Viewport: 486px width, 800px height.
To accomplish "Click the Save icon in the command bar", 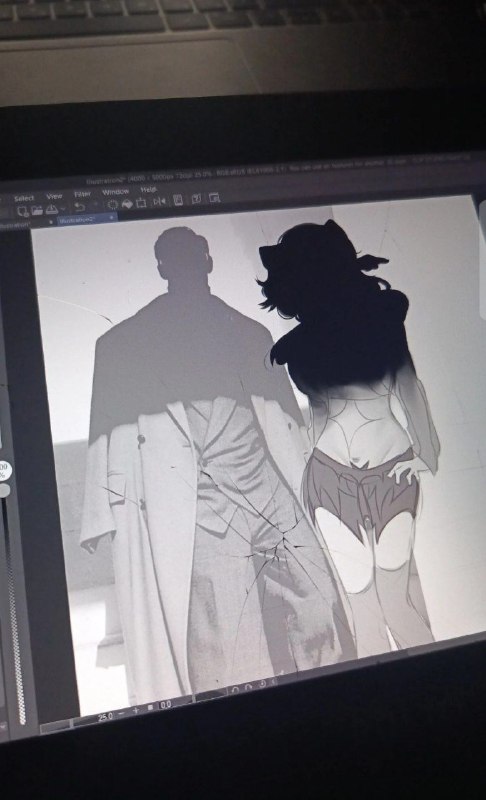I will click(52, 209).
